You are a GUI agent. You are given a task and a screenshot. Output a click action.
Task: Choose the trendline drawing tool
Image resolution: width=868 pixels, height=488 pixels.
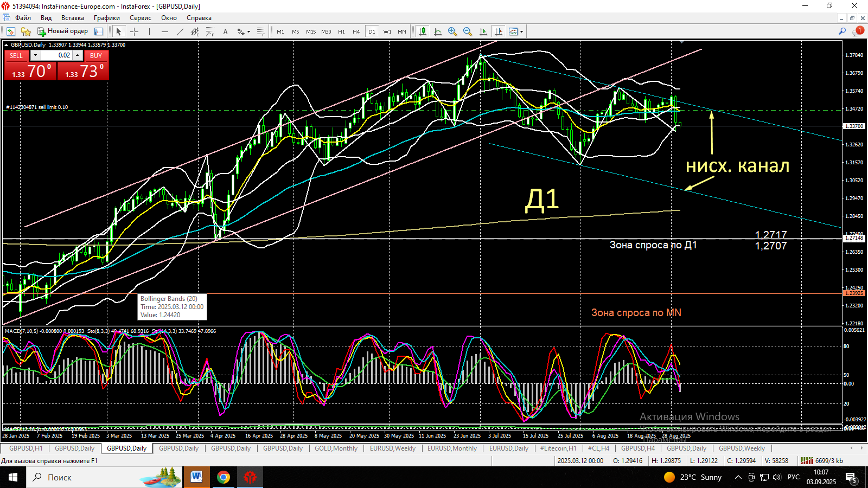pos(180,31)
